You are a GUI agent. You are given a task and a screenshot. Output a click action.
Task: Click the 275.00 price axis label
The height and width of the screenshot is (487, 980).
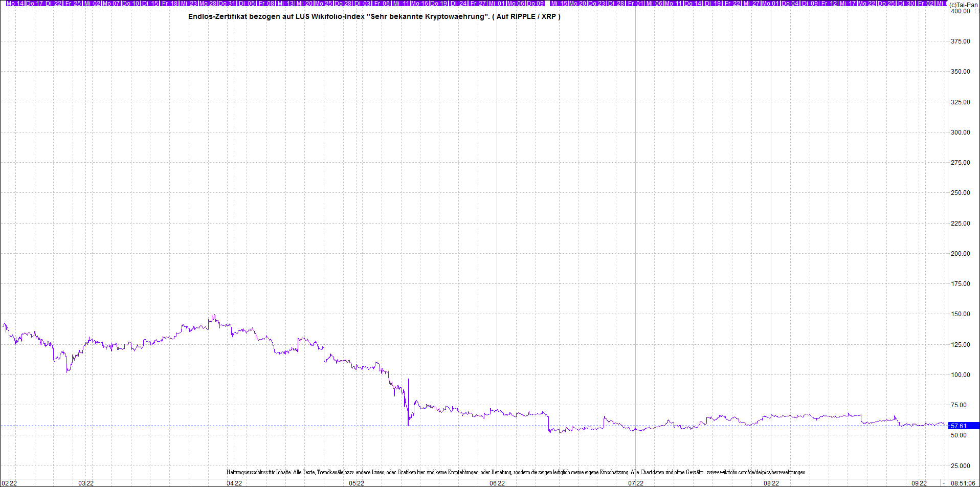pyautogui.click(x=960, y=163)
